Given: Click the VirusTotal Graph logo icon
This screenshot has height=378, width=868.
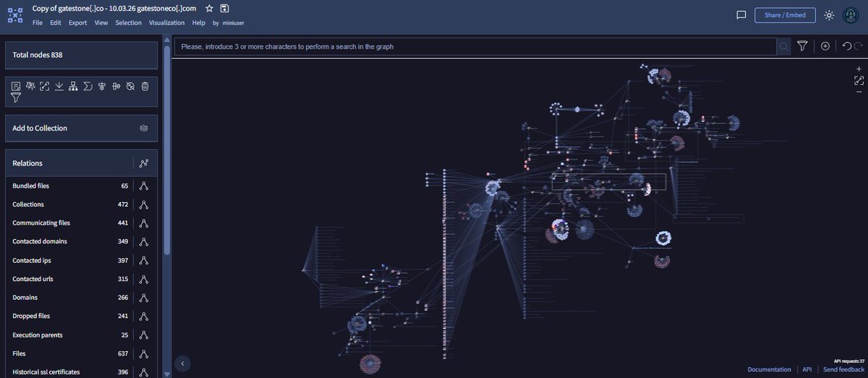Looking at the screenshot, I should click(x=14, y=14).
